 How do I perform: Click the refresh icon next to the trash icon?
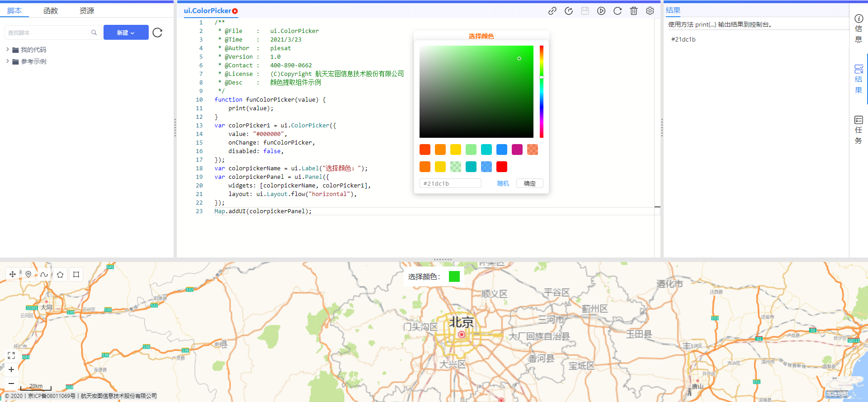click(x=617, y=11)
